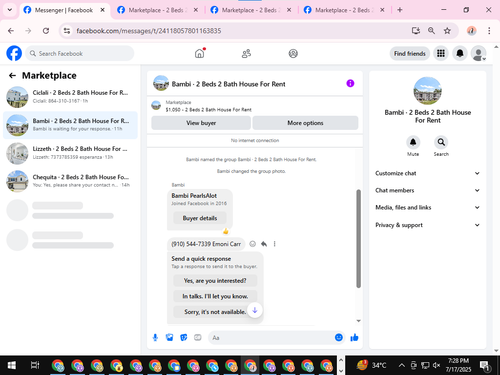Viewport: 500px width, 375px height.
Task: Attach a photo file icon
Action: click(x=170, y=338)
